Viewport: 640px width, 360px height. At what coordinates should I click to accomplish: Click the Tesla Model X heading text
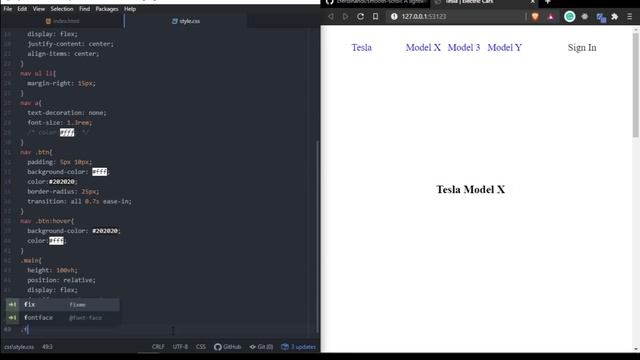click(470, 189)
